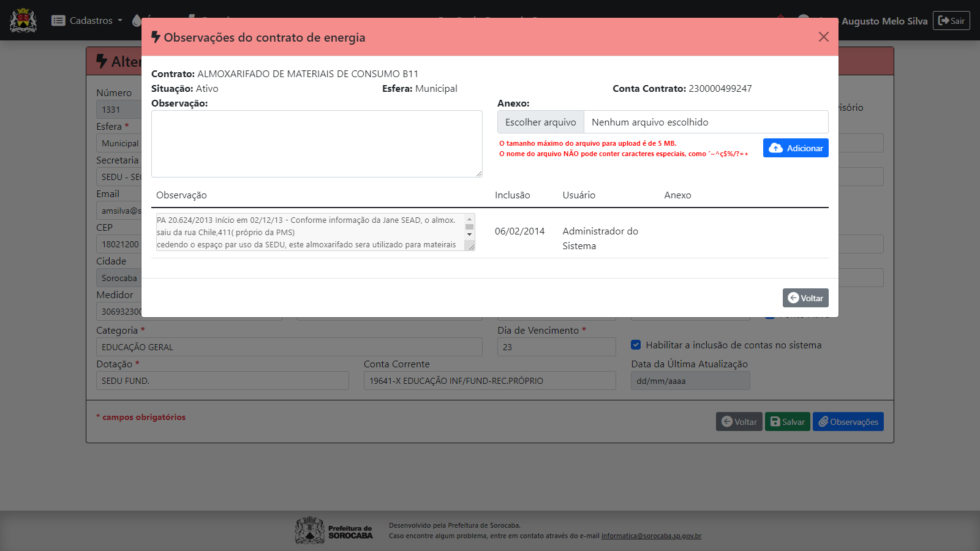Click Salvar button in the background form
Viewport: 980px width, 551px height.
tap(788, 422)
